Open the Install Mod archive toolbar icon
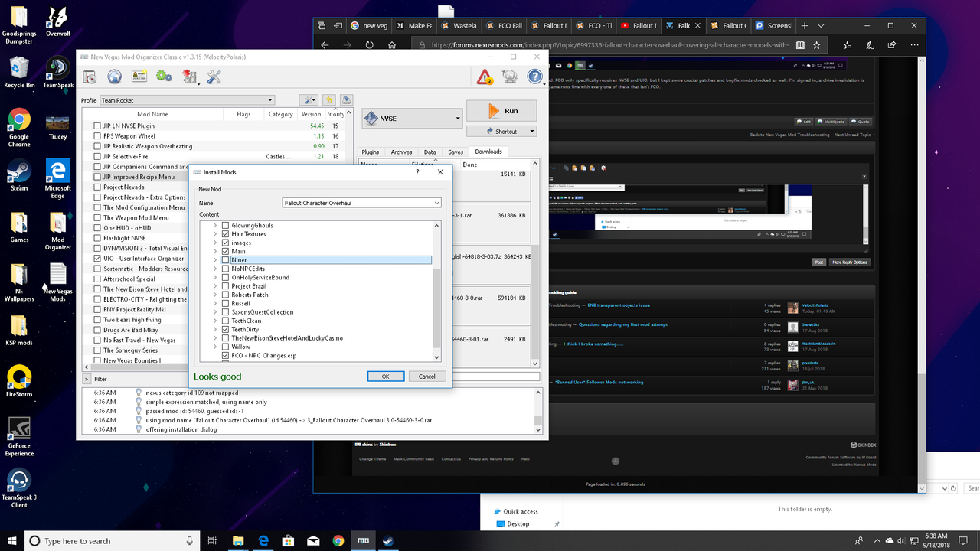This screenshot has height=551, width=980. pos(90,77)
